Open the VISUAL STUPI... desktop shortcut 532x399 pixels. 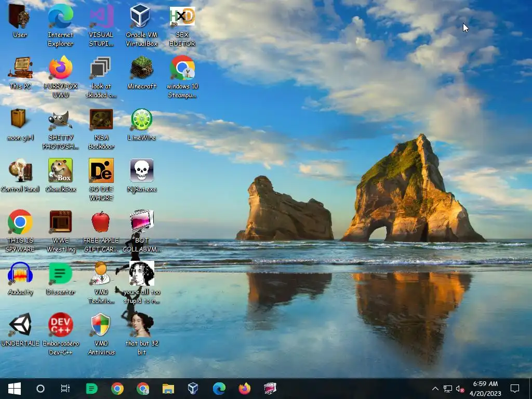(101, 25)
